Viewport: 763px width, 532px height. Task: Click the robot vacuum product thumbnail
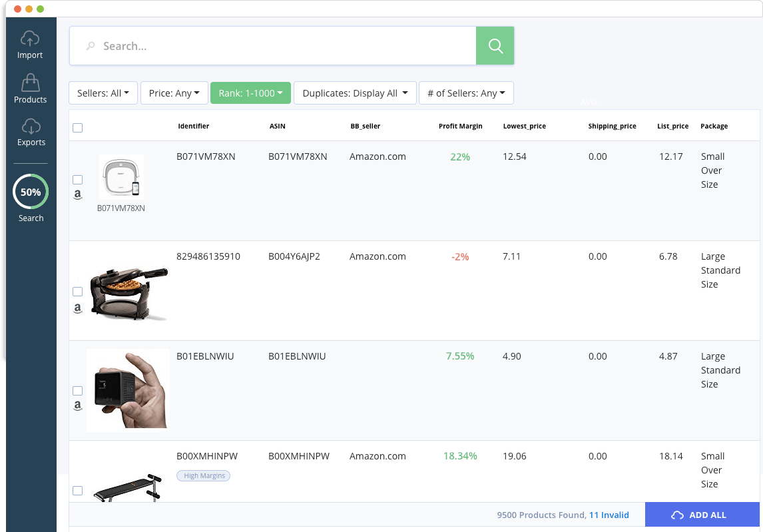pyautogui.click(x=121, y=177)
